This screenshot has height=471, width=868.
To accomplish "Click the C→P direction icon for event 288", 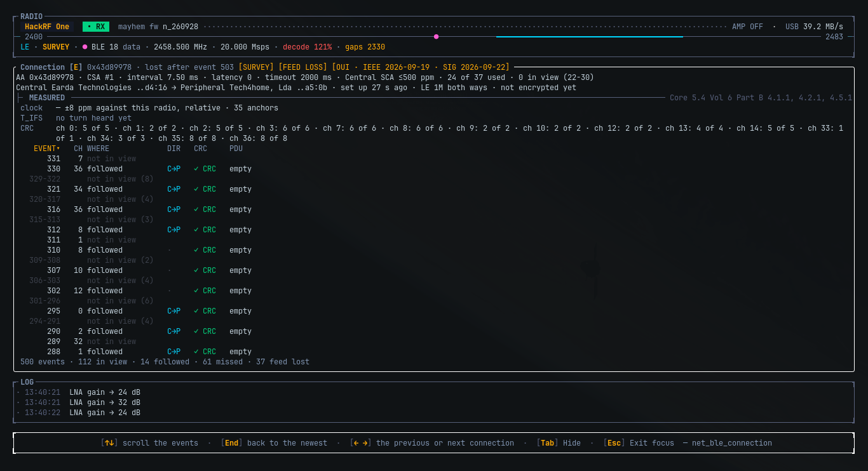I will [173, 352].
